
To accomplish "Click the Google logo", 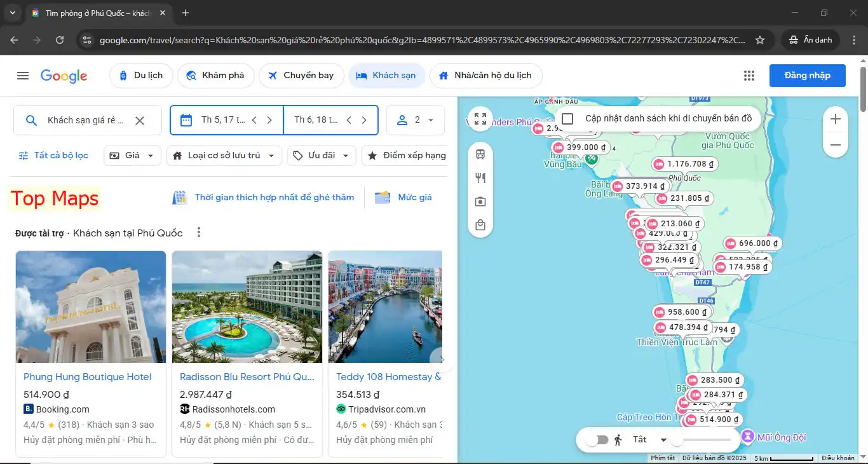I will coord(64,76).
